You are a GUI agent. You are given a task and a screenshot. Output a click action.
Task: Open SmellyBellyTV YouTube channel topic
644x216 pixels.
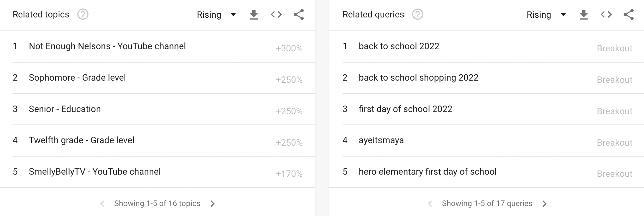pyautogui.click(x=95, y=172)
